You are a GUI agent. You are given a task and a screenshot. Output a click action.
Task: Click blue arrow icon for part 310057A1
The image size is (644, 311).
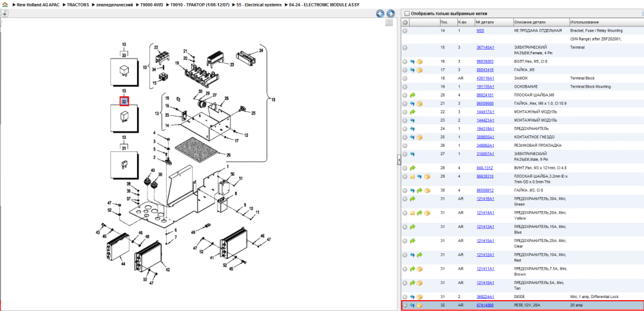click(x=412, y=154)
